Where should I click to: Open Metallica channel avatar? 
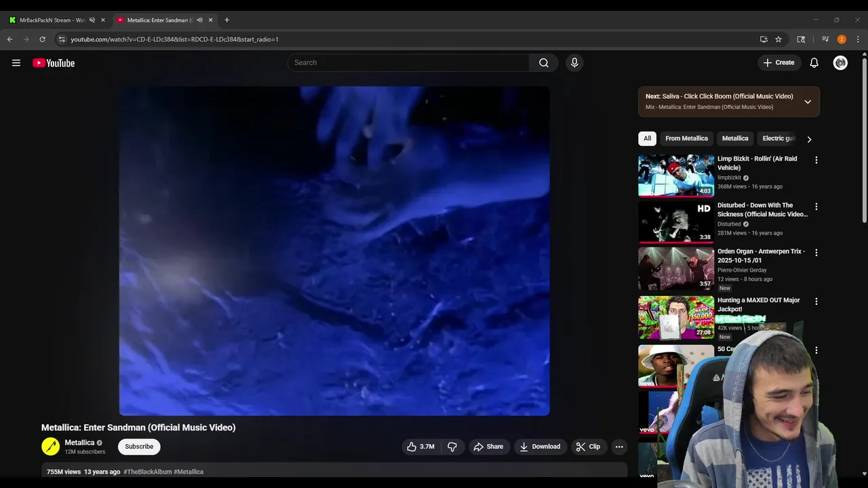[x=51, y=446]
